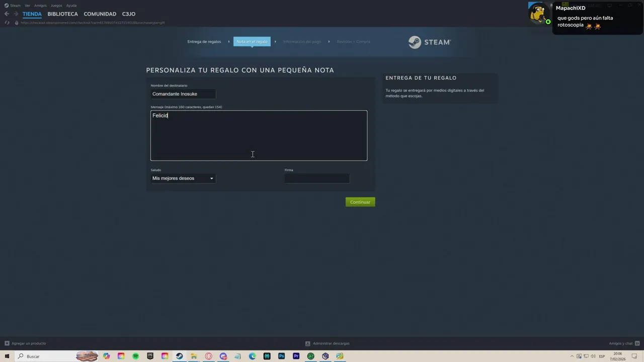
Task: Go to the TIENDA tab
Action: pos(32,14)
